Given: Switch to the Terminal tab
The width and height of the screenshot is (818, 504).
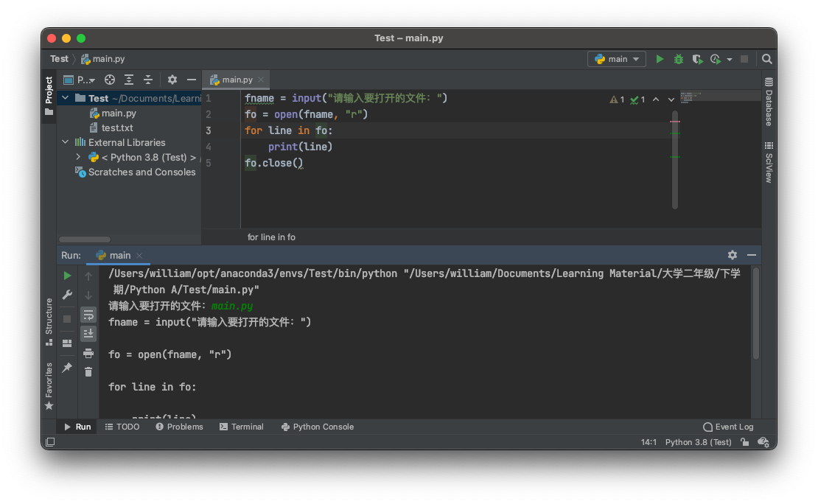Looking at the screenshot, I should [241, 427].
